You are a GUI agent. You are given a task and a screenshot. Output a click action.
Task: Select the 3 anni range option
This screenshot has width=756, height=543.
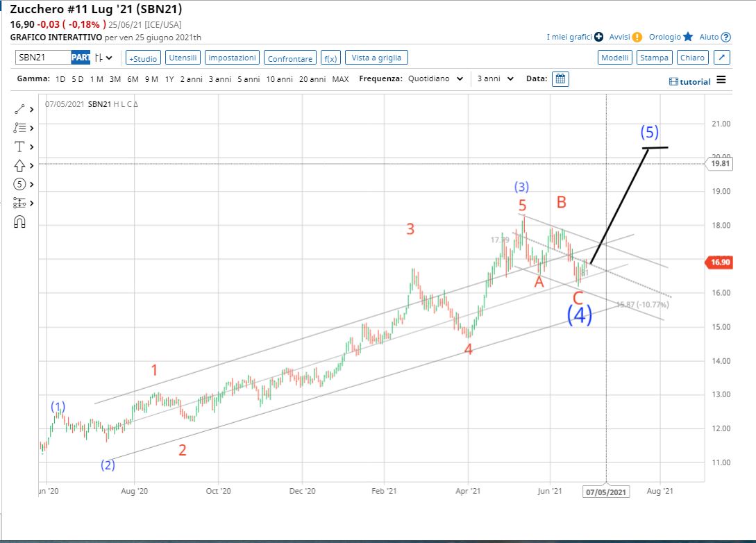(x=220, y=79)
